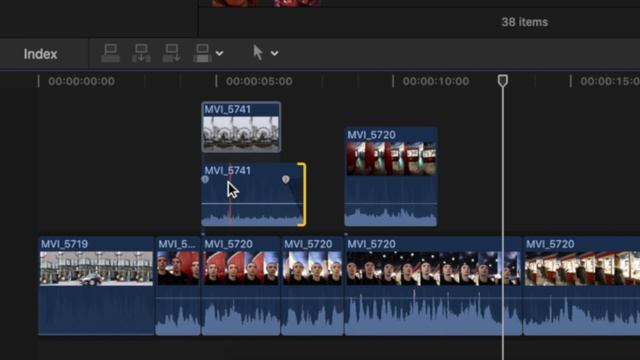Click the 00:00:05:00 timecode in the ruler
Viewport: 640px width, 360px height.
[x=259, y=81]
